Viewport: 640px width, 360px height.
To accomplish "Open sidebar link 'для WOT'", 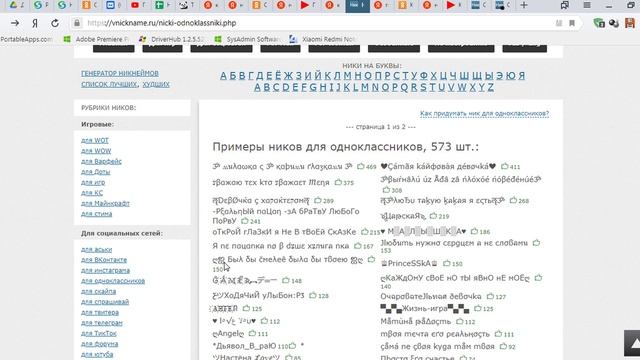I will pyautogui.click(x=95, y=140).
